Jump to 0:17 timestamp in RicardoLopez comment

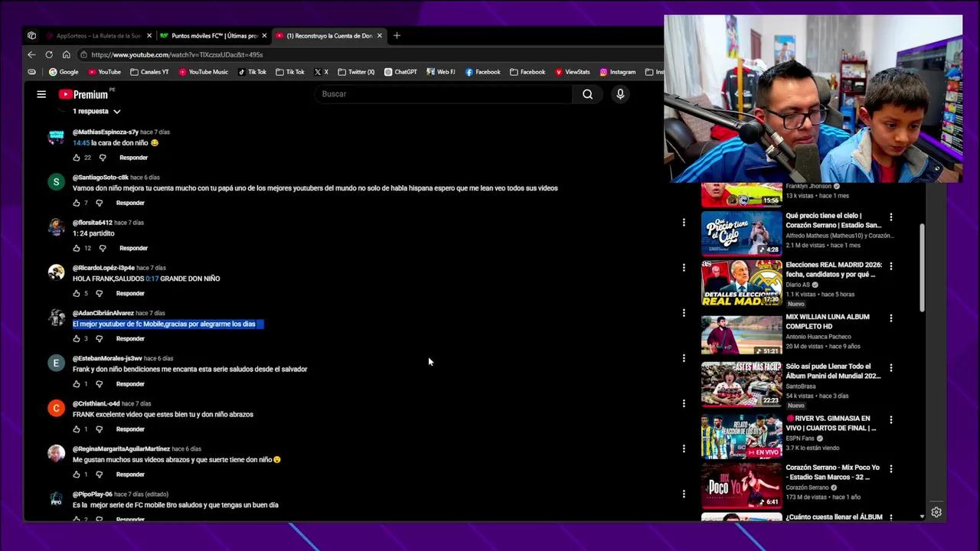152,279
